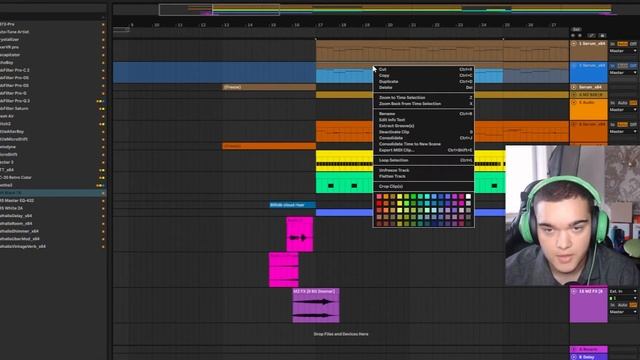Select Delete from context menu
Screen dimensions: 640x360
[424, 87]
